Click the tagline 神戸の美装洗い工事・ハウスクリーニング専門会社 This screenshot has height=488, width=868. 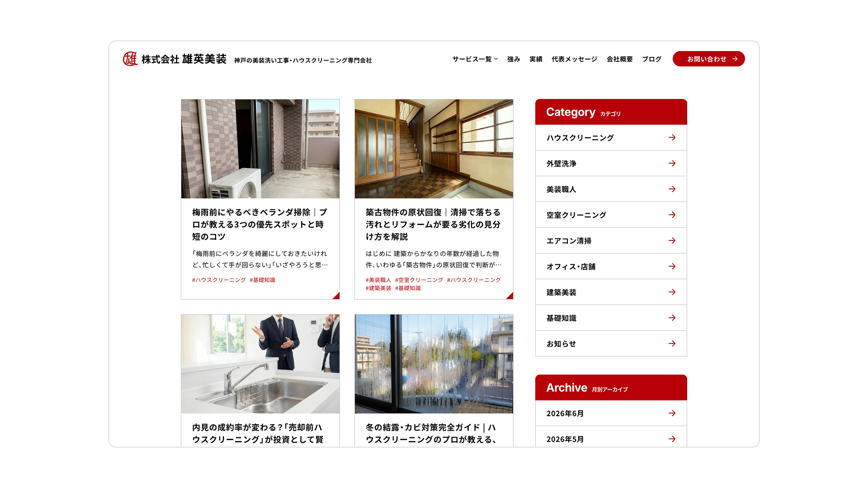(x=303, y=61)
